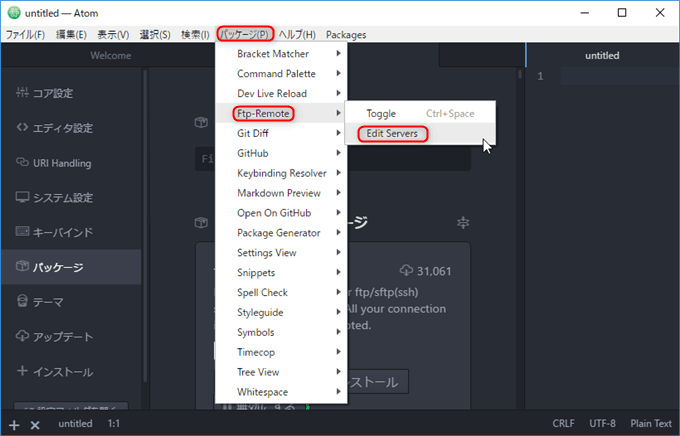The height and width of the screenshot is (436, 680).
Task: Expand the Command Palette submenu arrow
Action: (338, 73)
